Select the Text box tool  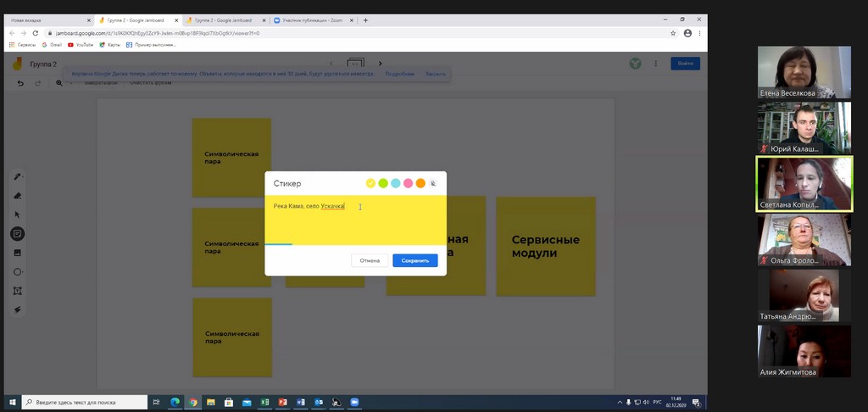click(x=17, y=291)
